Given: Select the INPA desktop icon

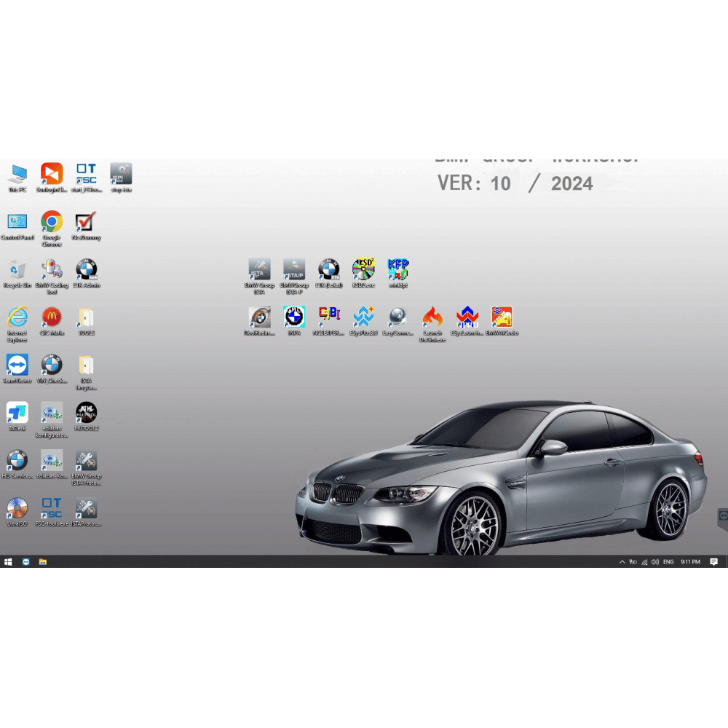Looking at the screenshot, I should pyautogui.click(x=294, y=317).
